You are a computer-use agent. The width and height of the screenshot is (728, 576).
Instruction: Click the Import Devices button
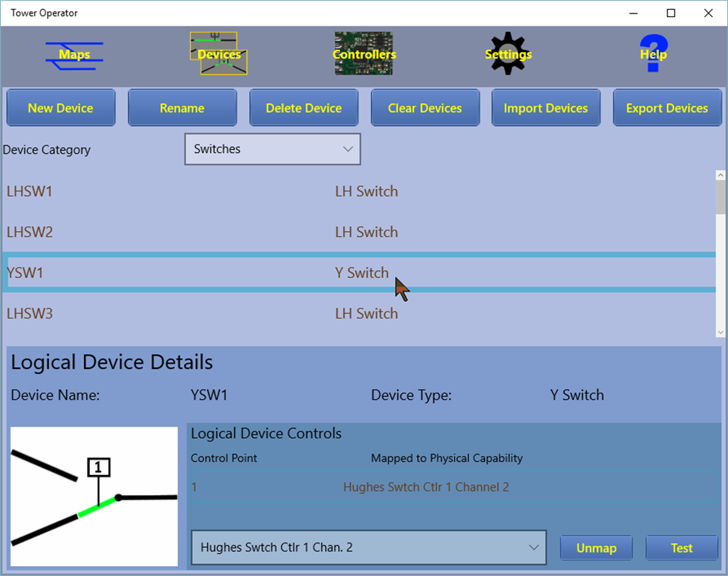(546, 108)
